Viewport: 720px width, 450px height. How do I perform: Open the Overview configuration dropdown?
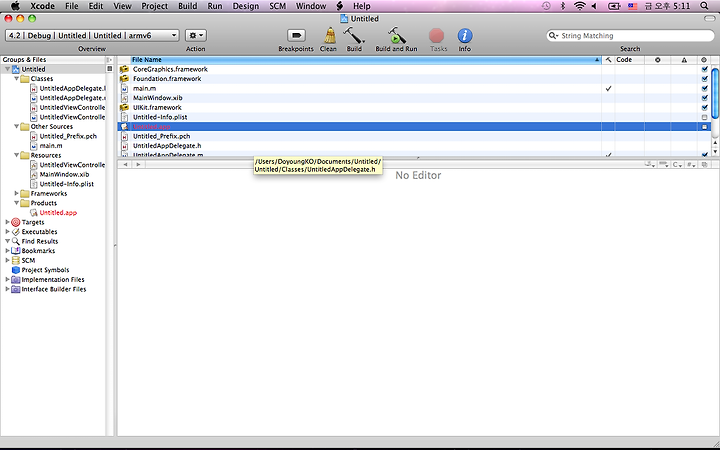[92, 35]
